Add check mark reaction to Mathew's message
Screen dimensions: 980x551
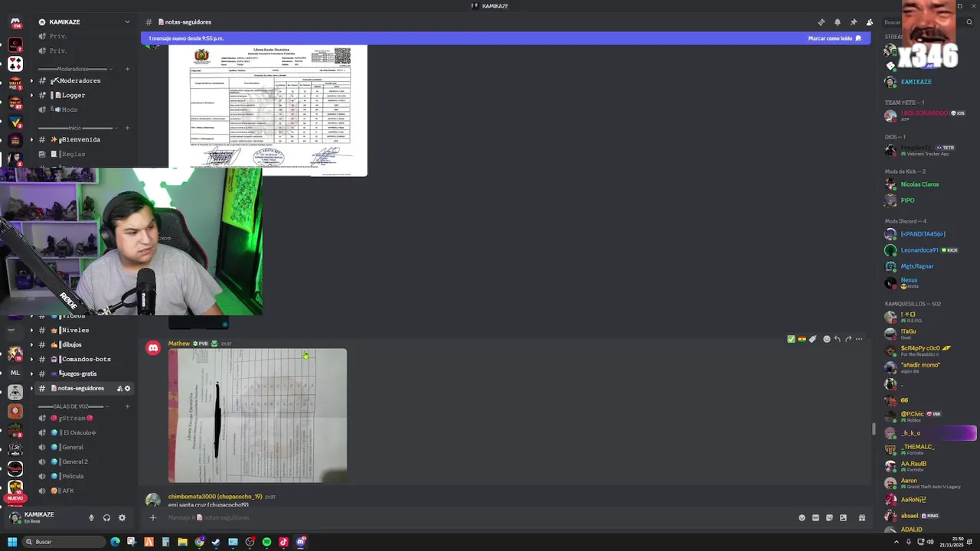coord(791,339)
